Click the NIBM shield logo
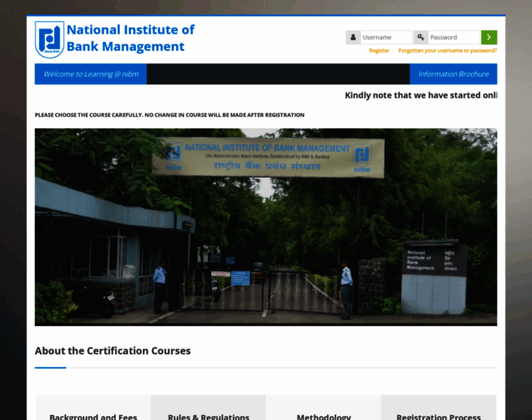Screen dimensions: 532x420 click(x=50, y=40)
